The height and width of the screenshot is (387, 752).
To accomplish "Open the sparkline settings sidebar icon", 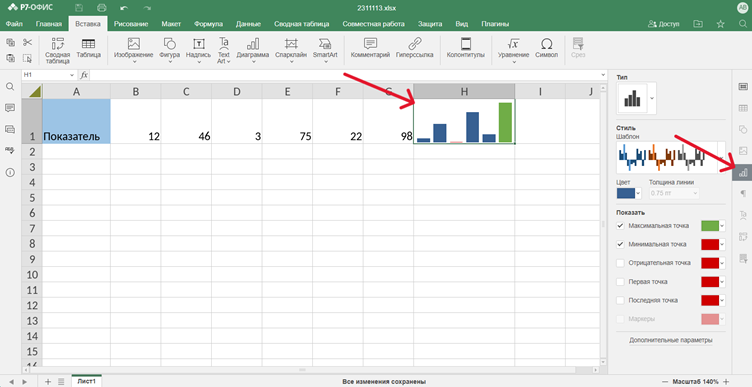I will (743, 173).
